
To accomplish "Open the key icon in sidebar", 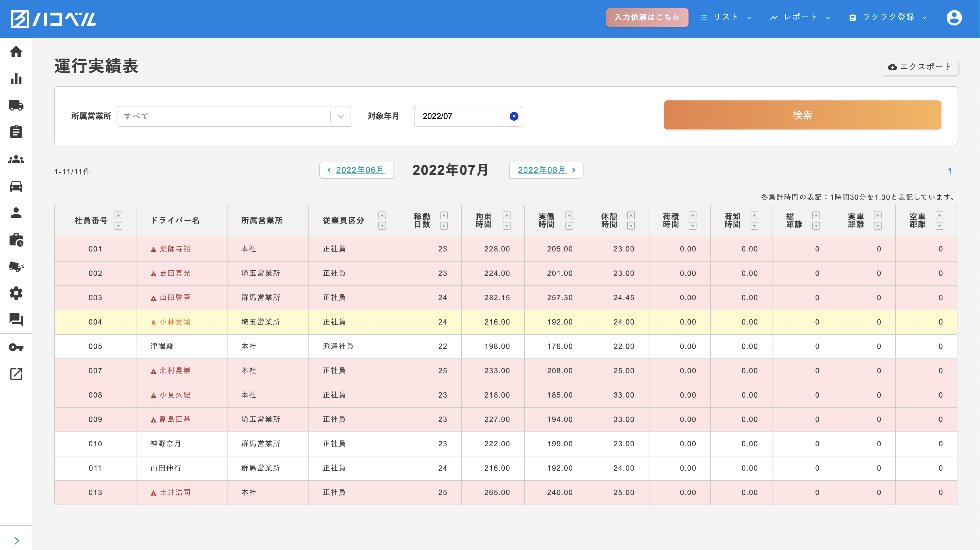I will click(16, 347).
